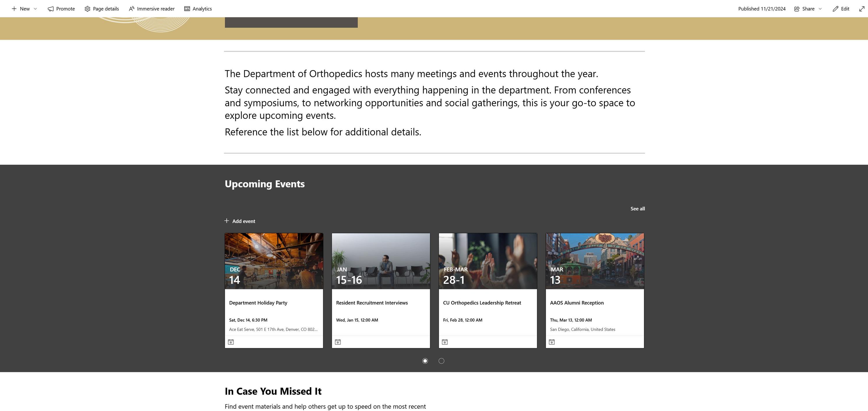This screenshot has width=868, height=411.
Task: Click add-to-calendar icon on Department Holiday Party card
Action: (x=231, y=342)
